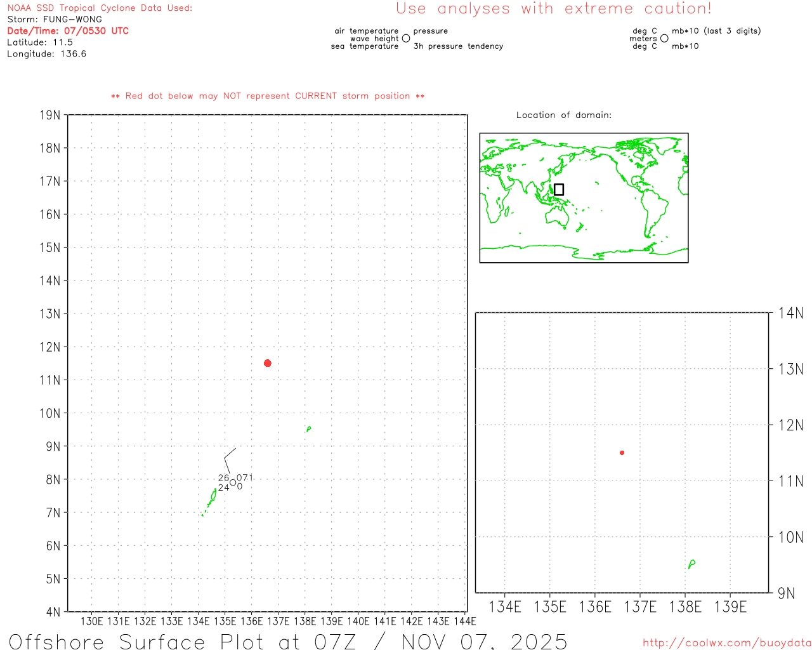Click the 'Longitude: 136.6' text
Viewport: 812px width, 650px height.
(x=47, y=54)
